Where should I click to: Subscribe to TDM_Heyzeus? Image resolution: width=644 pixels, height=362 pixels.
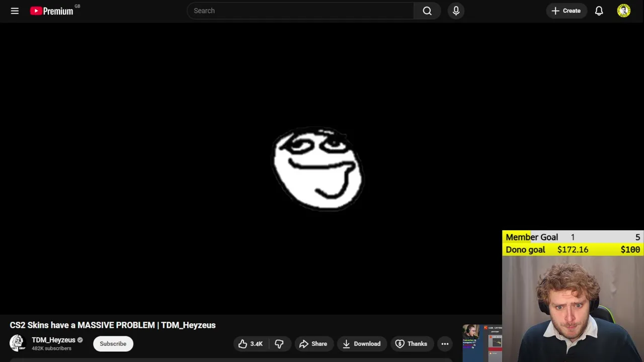pyautogui.click(x=113, y=344)
